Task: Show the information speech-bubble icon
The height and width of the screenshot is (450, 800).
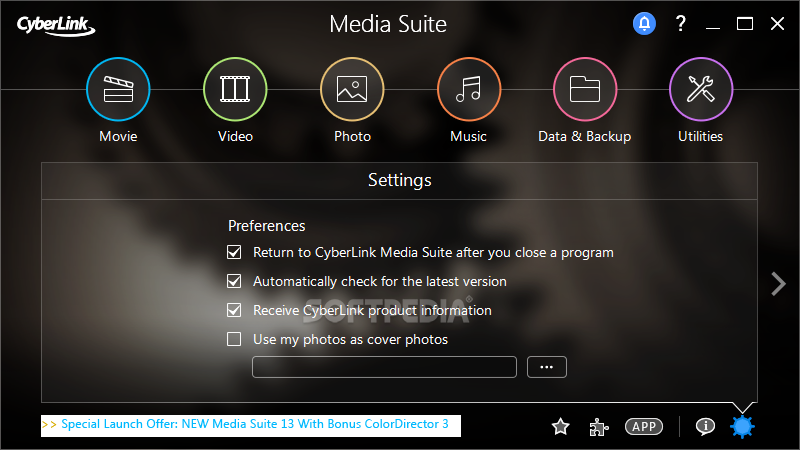Action: pyautogui.click(x=706, y=426)
